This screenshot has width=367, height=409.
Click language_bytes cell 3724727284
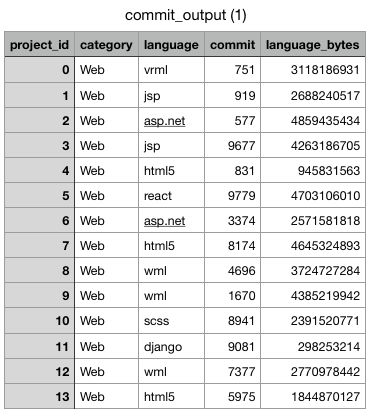click(x=313, y=270)
